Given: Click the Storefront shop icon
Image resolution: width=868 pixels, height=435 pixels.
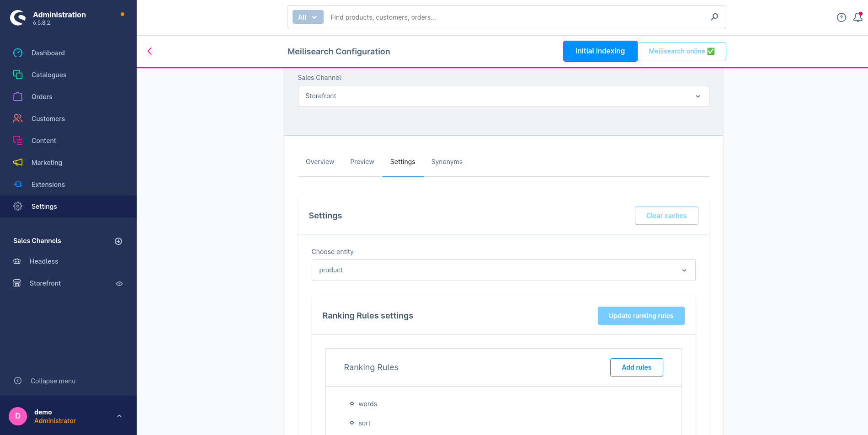Looking at the screenshot, I should point(17,283).
